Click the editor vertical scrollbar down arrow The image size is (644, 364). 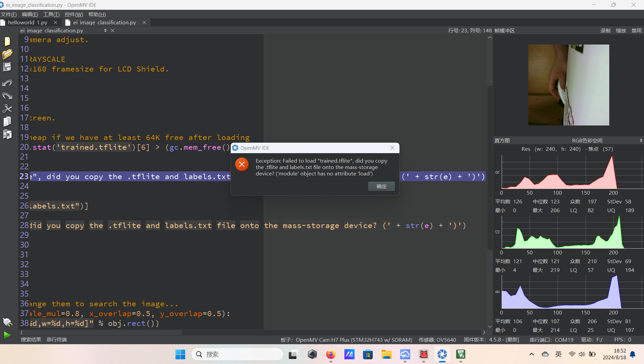490,327
